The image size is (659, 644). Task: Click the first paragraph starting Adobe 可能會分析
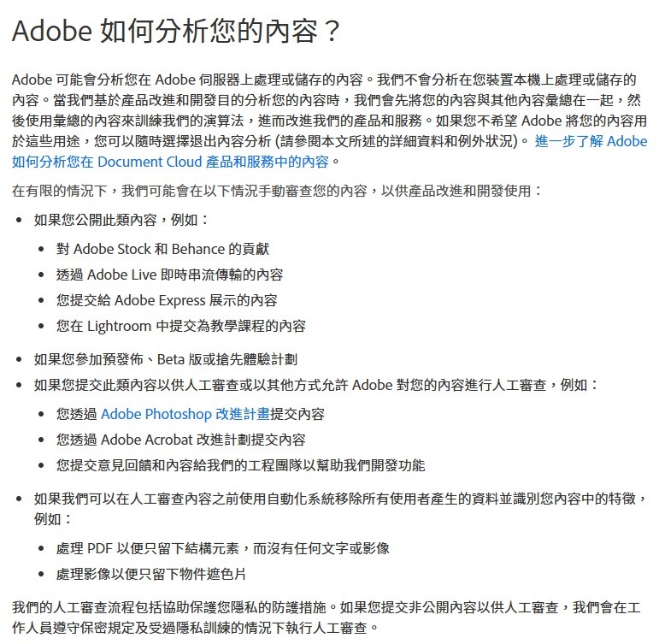(x=330, y=121)
